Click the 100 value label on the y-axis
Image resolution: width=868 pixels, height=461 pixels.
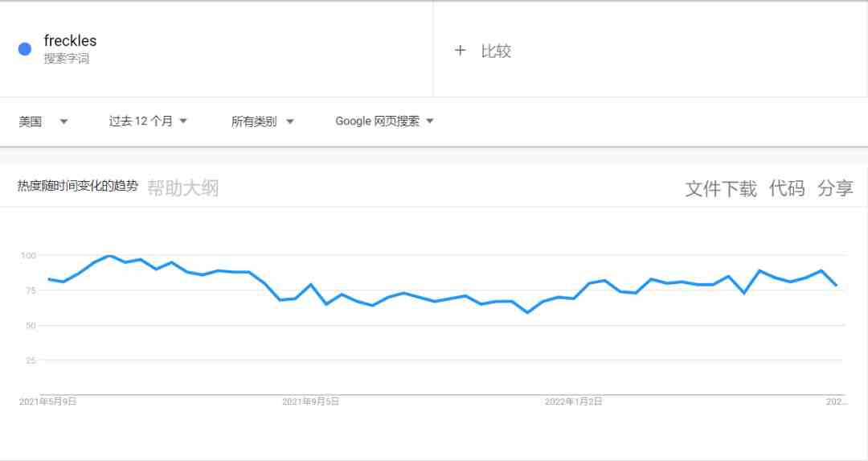[29, 256]
